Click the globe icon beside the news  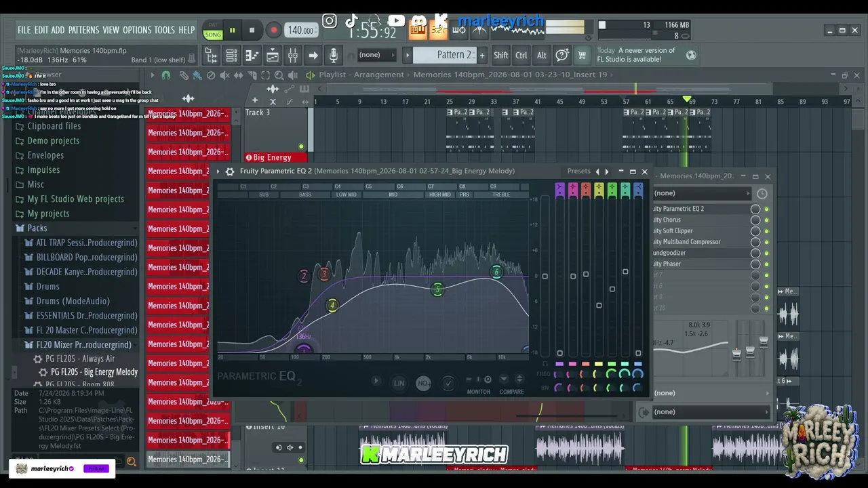pyautogui.click(x=691, y=55)
